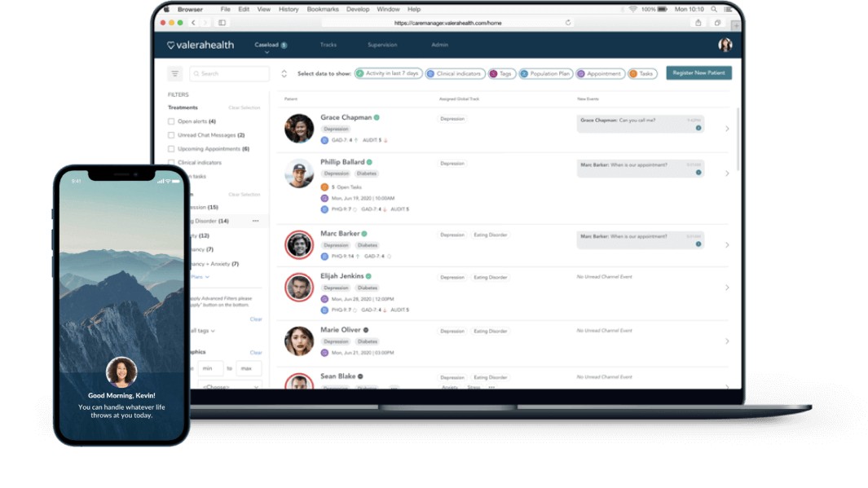The height and width of the screenshot is (488, 868).
Task: Toggle the browser sidebar icon
Action: [x=222, y=23]
